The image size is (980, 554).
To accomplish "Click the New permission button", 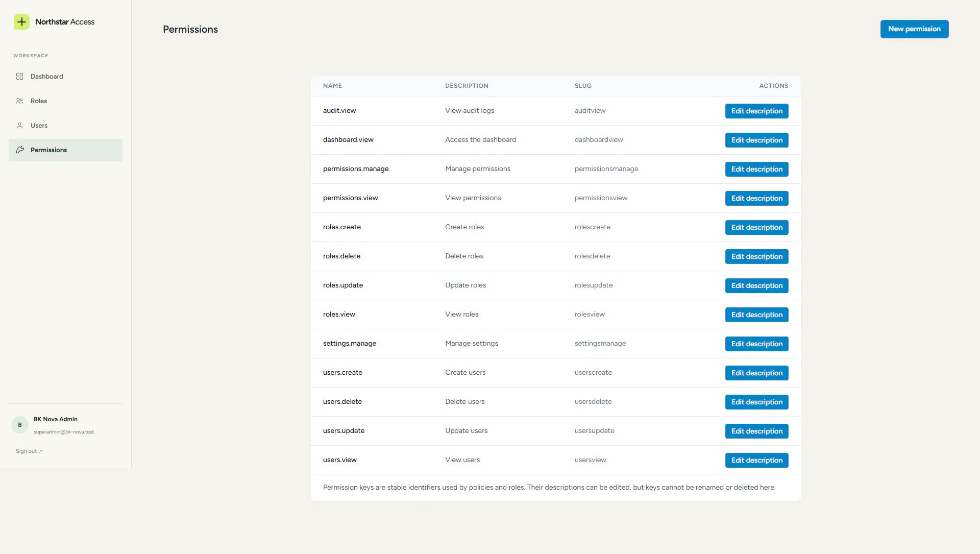I will point(914,29).
